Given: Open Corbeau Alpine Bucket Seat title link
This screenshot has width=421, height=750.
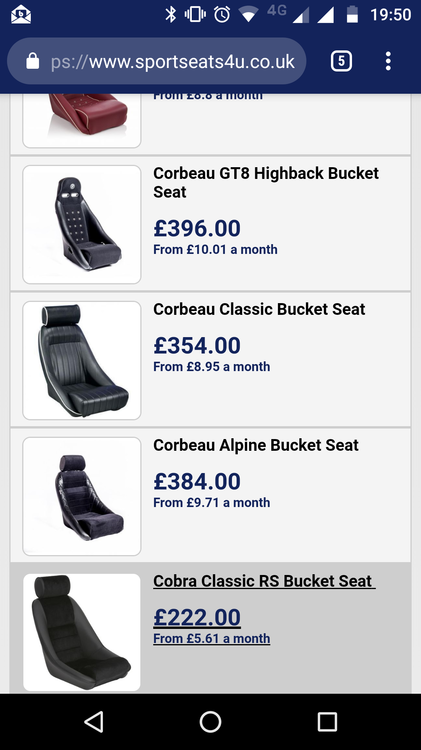Looking at the screenshot, I should coord(255,445).
